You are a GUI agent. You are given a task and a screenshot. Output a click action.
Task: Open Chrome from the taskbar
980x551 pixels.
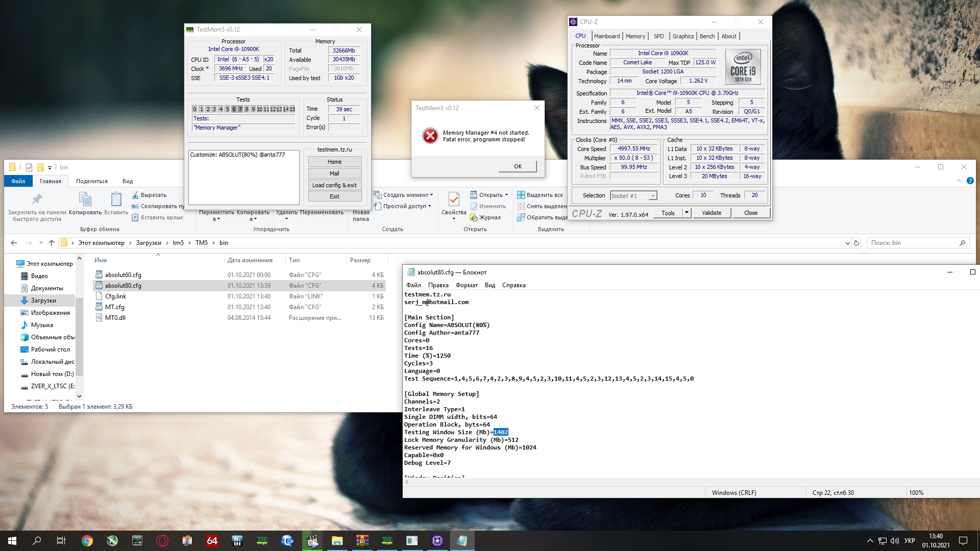pyautogui.click(x=87, y=541)
